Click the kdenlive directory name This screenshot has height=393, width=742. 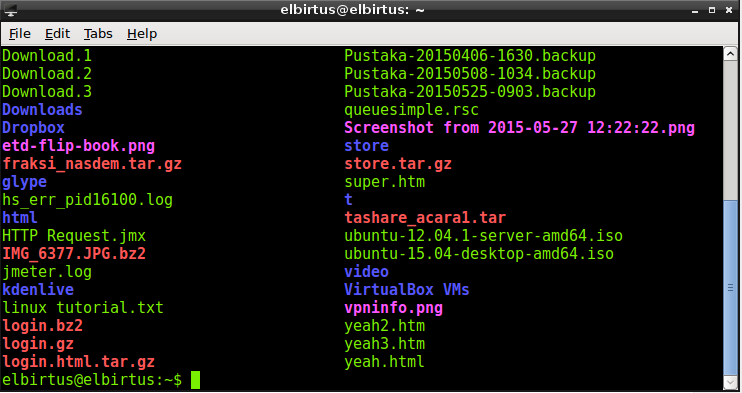pos(38,290)
